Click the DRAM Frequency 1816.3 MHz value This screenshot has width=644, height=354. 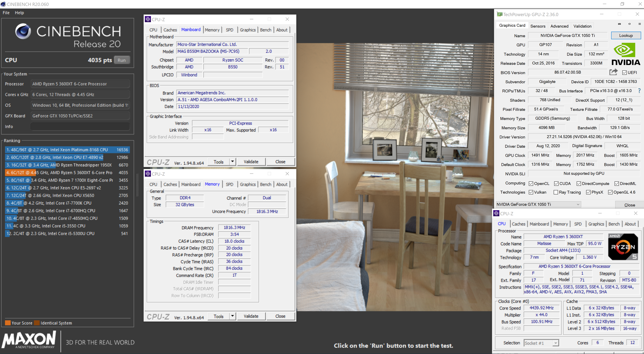point(234,227)
